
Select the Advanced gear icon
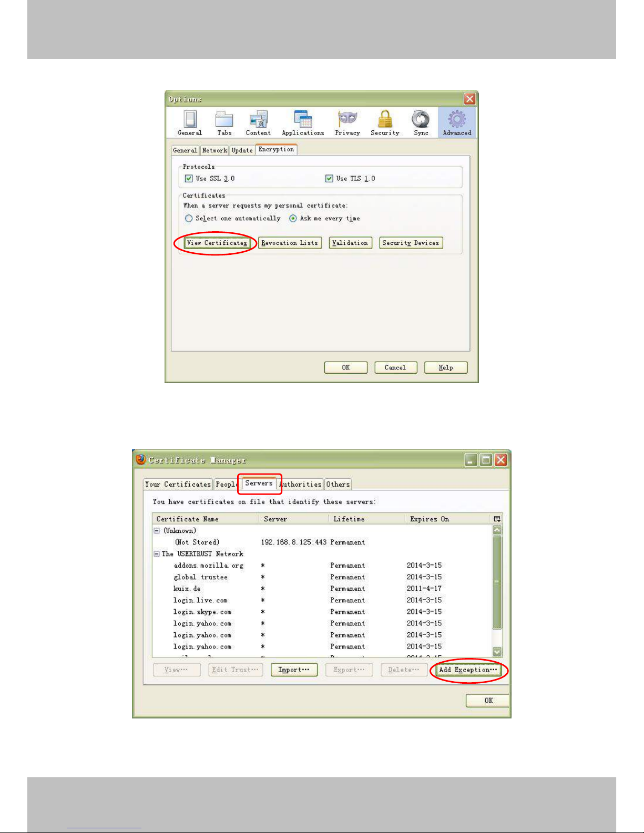click(457, 120)
